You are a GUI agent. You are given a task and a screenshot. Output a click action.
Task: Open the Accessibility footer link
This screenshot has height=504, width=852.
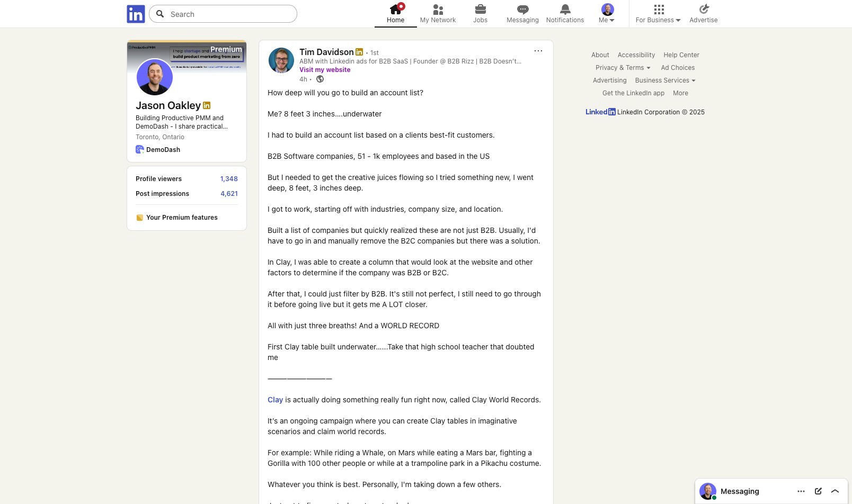tap(636, 55)
